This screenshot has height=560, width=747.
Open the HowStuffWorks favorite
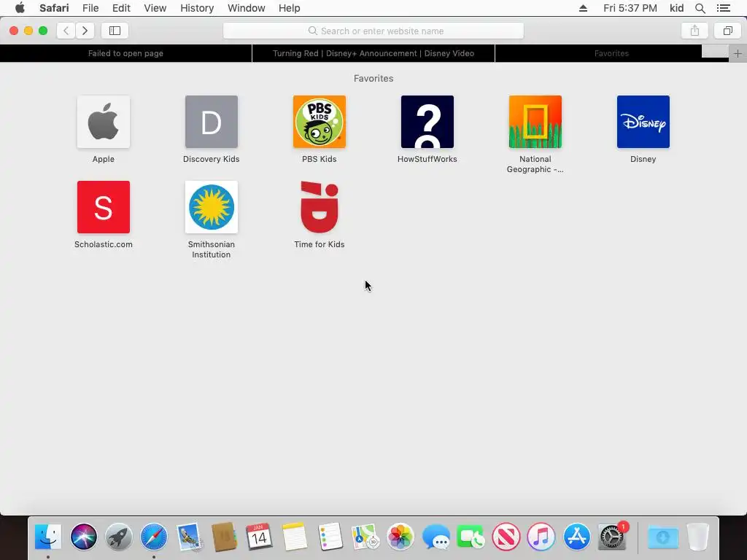point(427,122)
